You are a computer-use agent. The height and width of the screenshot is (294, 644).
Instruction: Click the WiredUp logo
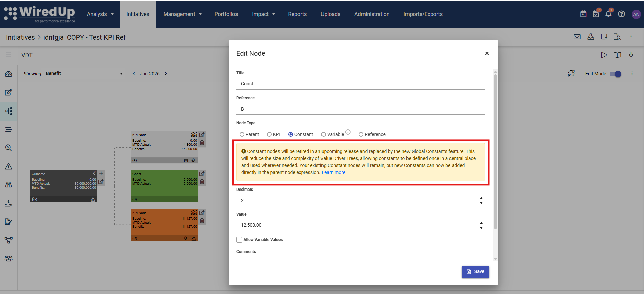[x=39, y=14]
